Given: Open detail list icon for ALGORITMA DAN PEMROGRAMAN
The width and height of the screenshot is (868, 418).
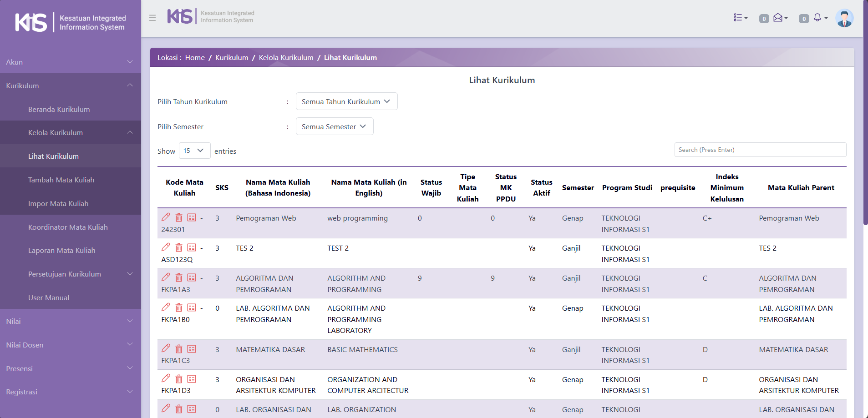Looking at the screenshot, I should [x=192, y=277].
